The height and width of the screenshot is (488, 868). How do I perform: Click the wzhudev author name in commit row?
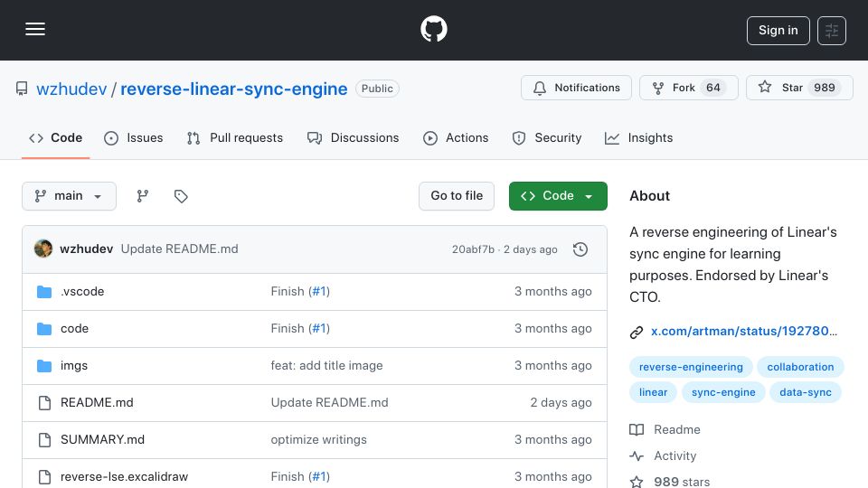87,249
